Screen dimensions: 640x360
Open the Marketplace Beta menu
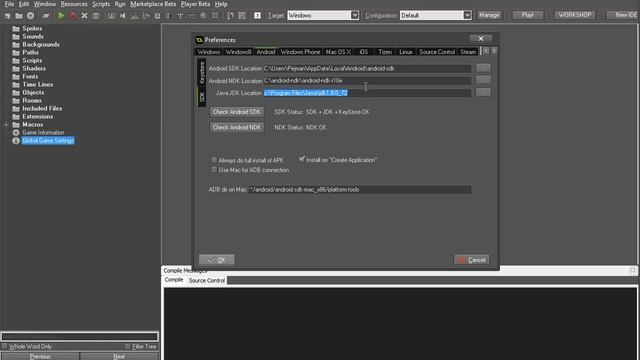coord(153,4)
